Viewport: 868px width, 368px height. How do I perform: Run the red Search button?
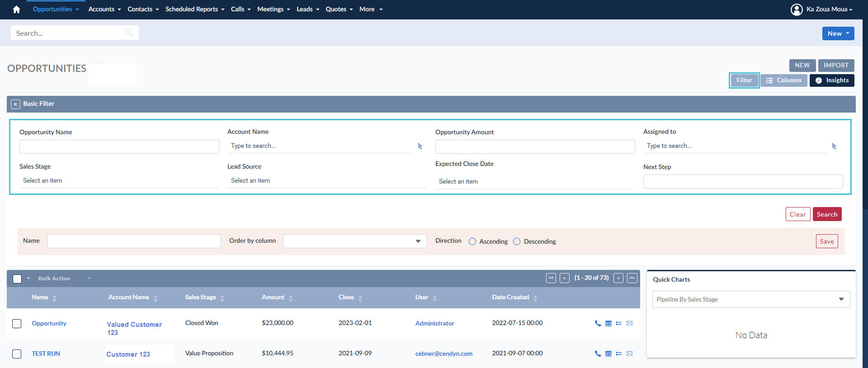pos(827,214)
